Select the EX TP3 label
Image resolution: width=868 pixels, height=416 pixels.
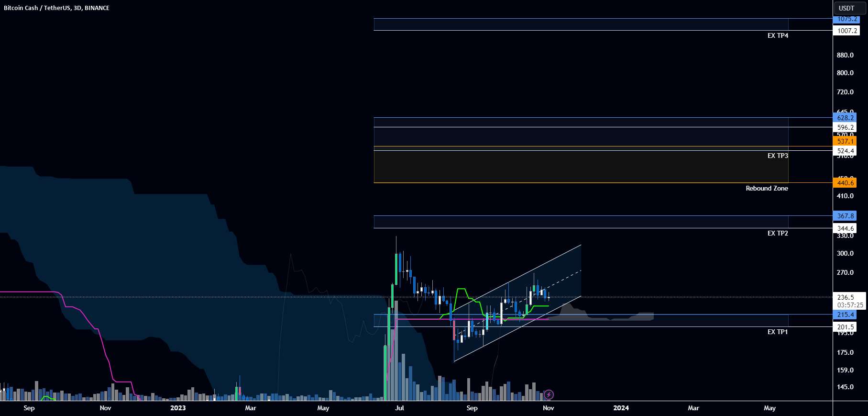pyautogui.click(x=778, y=156)
